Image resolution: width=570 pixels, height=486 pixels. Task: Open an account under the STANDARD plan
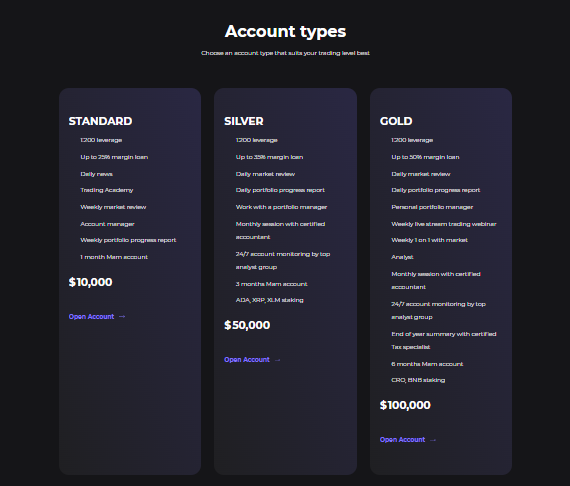click(x=91, y=317)
